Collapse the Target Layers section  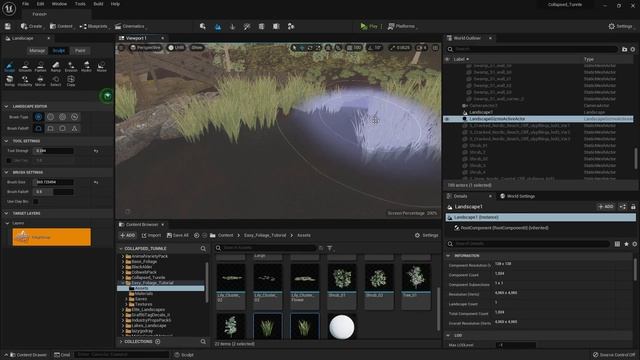[6, 213]
